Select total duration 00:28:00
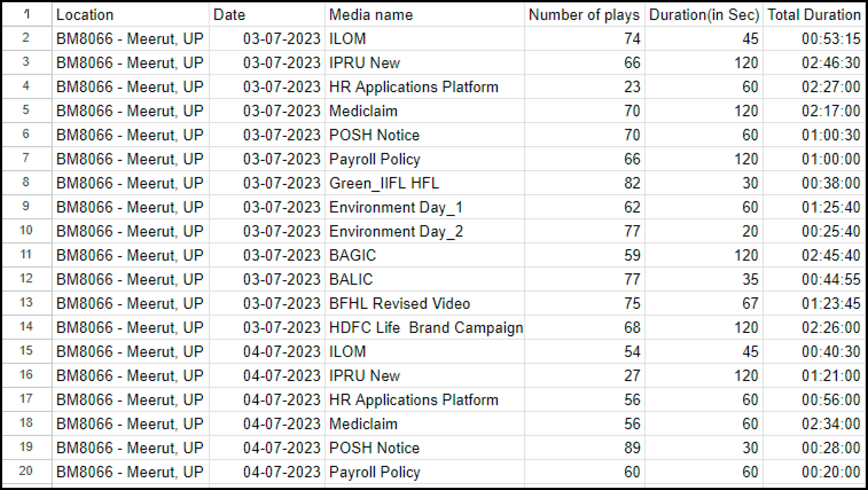The image size is (868, 490). (x=814, y=448)
